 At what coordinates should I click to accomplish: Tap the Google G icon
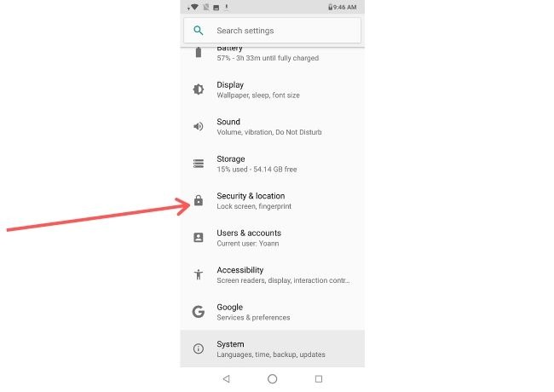pyautogui.click(x=199, y=312)
